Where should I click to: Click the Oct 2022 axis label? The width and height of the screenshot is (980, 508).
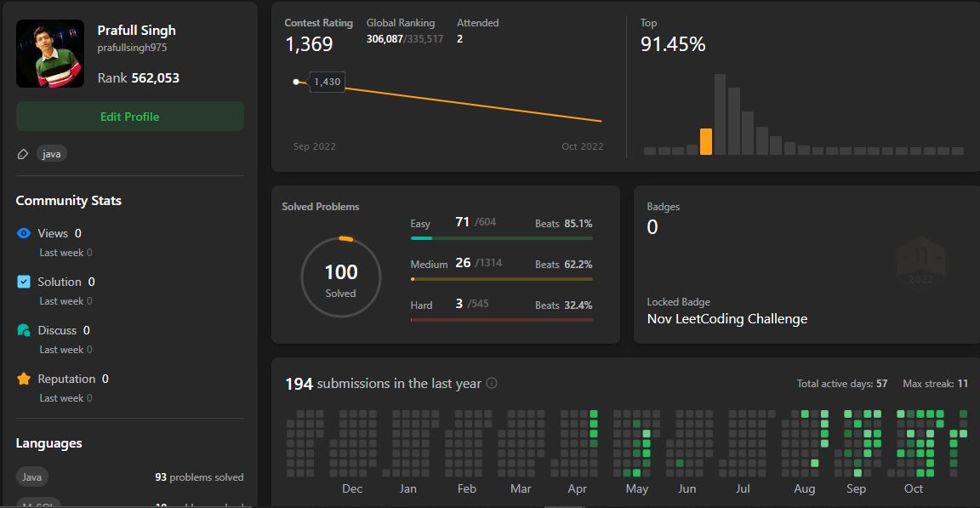coord(583,146)
